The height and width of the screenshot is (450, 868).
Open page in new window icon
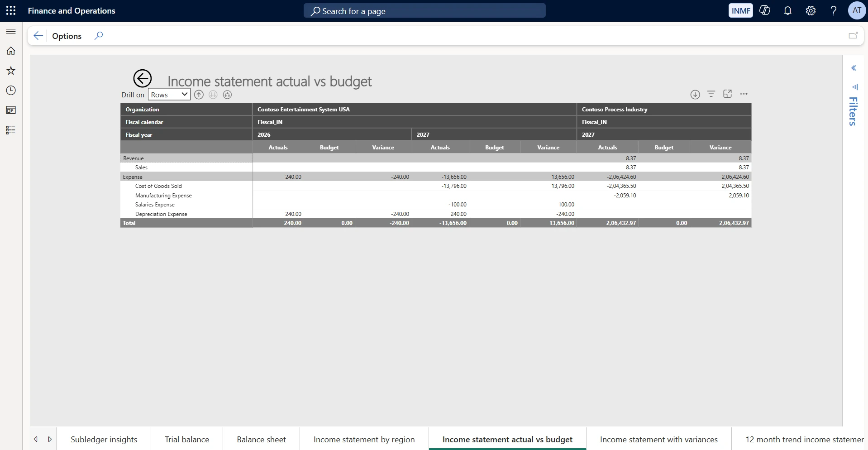point(853,35)
